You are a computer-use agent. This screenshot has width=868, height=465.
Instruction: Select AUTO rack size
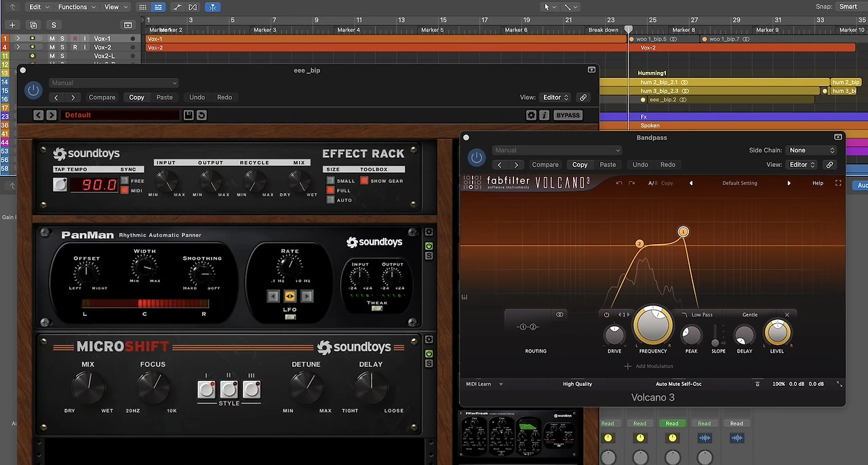(330, 200)
